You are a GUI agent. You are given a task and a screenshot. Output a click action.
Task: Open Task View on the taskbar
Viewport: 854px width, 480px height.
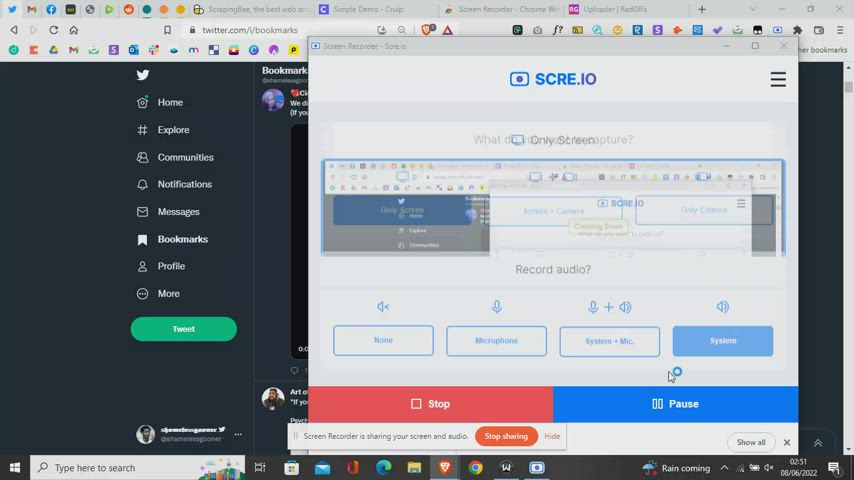(260, 467)
